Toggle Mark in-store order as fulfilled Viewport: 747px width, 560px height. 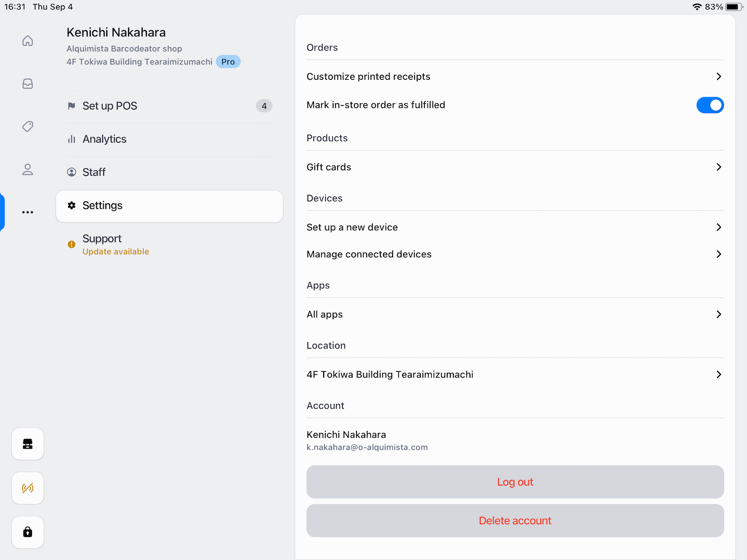click(710, 105)
